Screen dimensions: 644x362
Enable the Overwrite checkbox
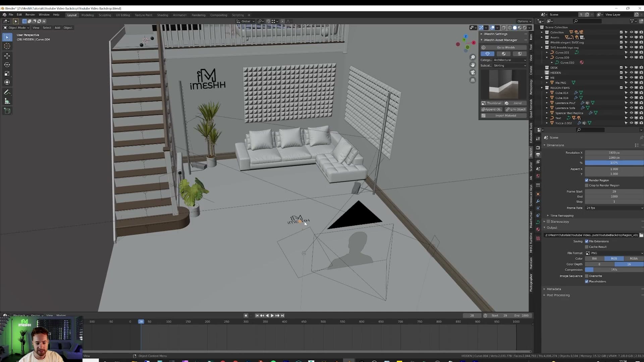click(x=587, y=276)
